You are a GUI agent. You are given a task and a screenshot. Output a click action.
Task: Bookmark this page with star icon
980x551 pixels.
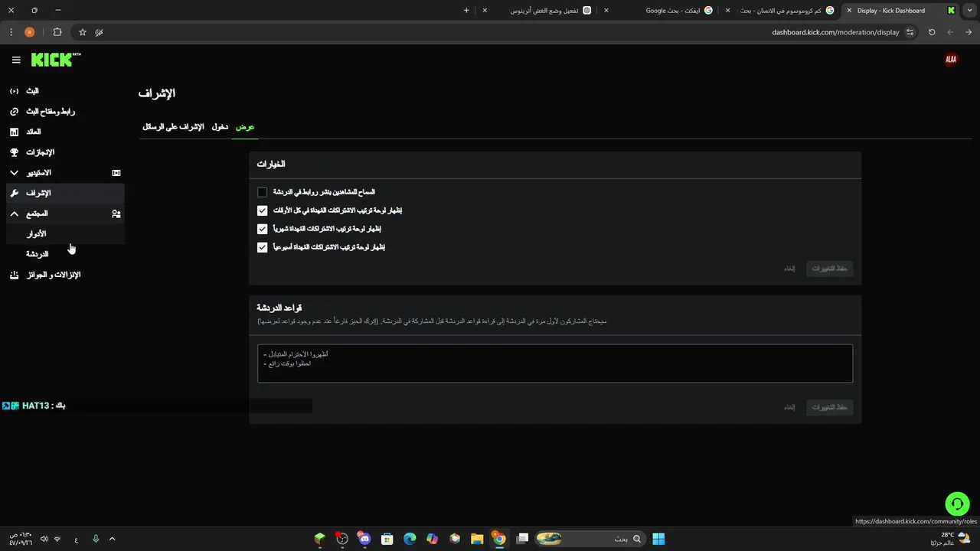point(83,32)
